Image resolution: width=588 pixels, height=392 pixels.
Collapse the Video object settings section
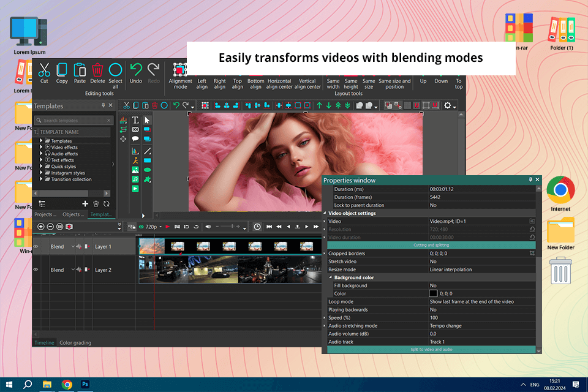click(x=325, y=213)
